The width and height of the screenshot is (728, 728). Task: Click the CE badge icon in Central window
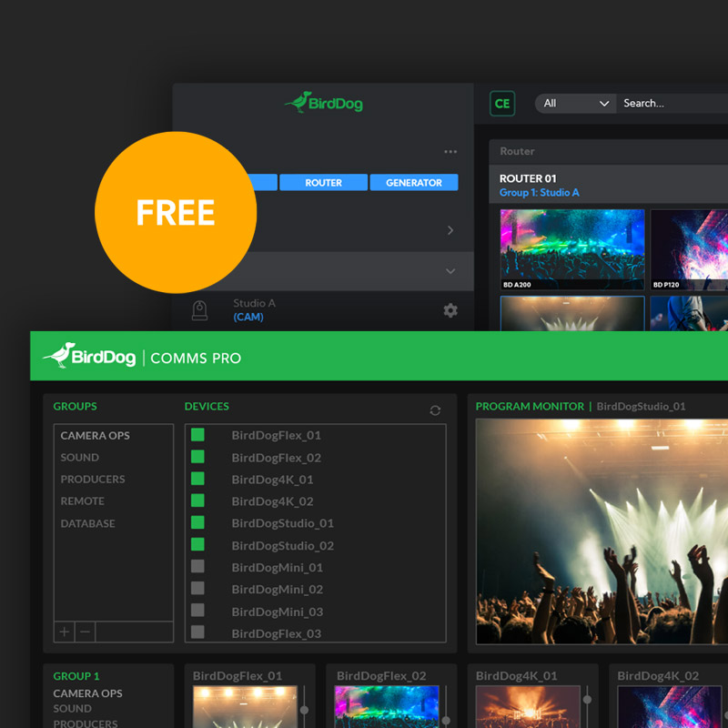[502, 103]
